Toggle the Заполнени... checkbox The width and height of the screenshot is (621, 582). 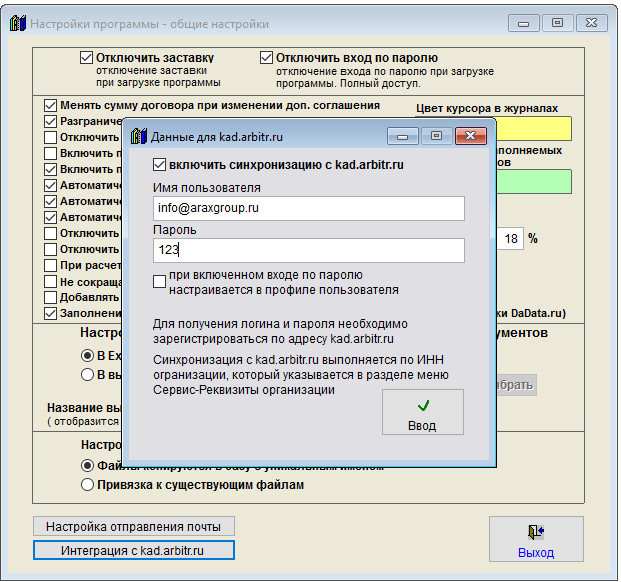(50, 313)
